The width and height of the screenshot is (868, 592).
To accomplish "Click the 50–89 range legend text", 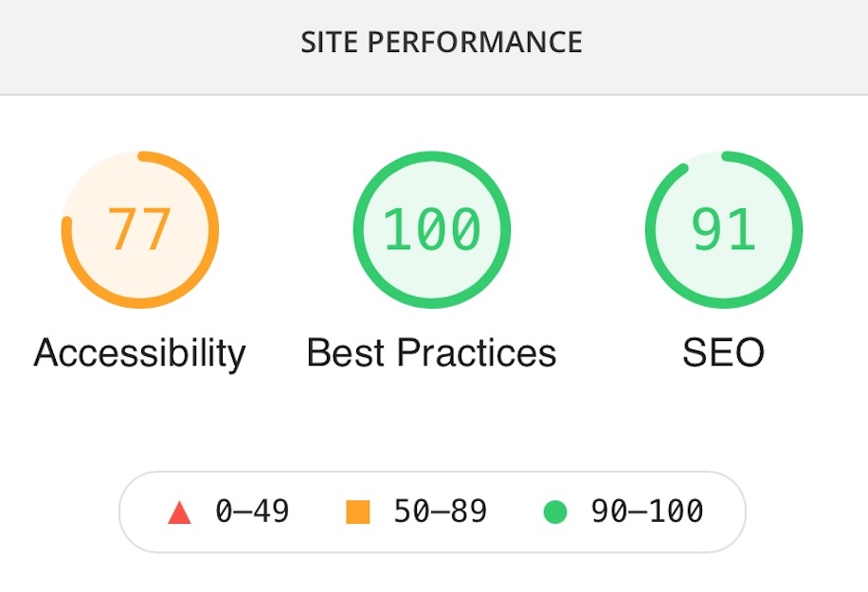I will tap(440, 511).
